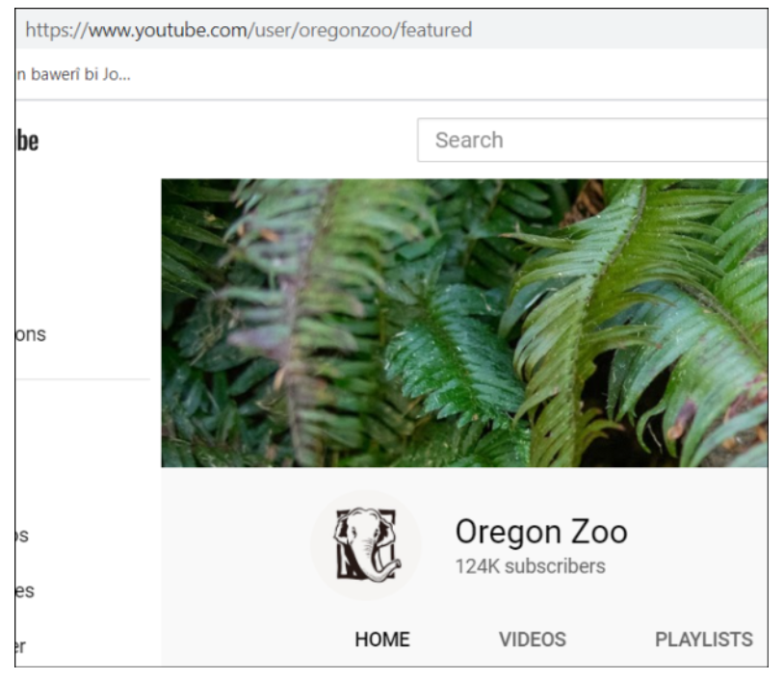Viewport: 784px width, 680px height.
Task: Open the sidebar item ending in 'ons'
Action: (31, 334)
